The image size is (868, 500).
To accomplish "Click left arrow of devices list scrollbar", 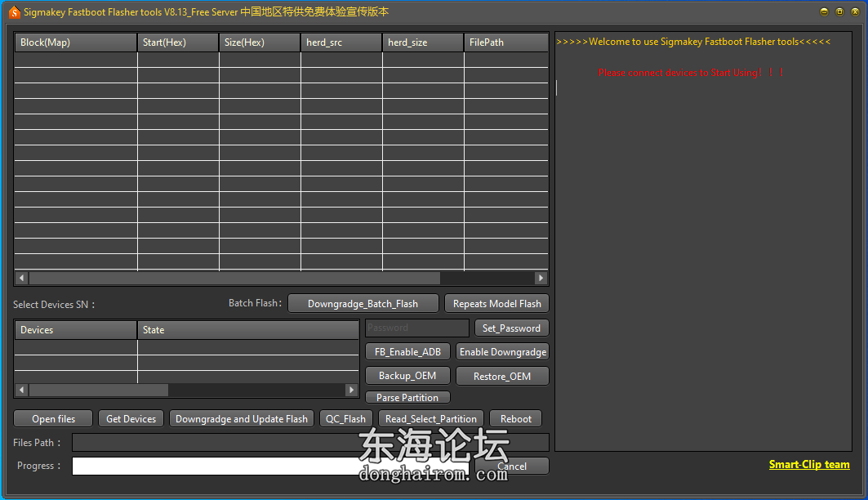I will [x=21, y=390].
